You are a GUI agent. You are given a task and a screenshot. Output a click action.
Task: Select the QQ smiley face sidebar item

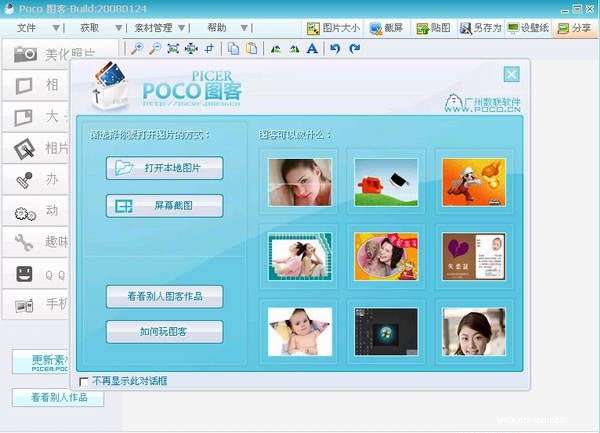(36, 274)
